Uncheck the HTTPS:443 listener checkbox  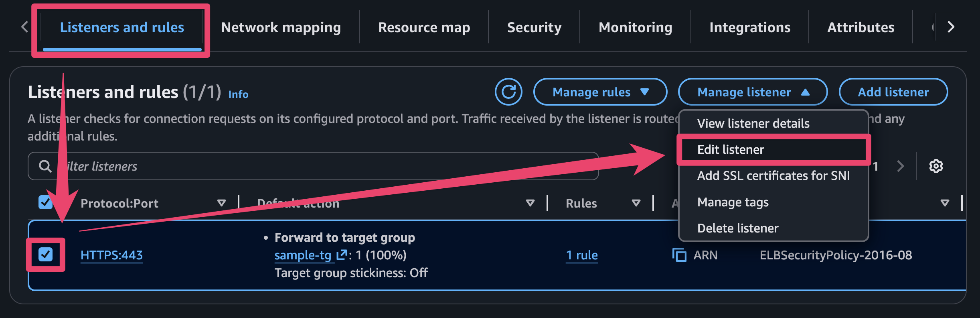tap(46, 255)
